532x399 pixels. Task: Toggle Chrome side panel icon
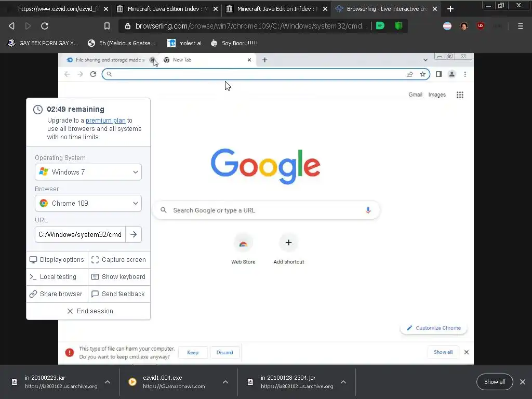click(438, 74)
